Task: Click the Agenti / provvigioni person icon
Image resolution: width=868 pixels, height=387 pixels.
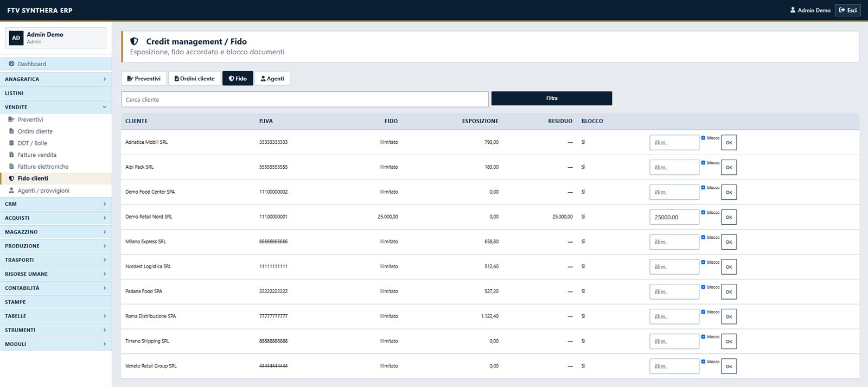Action: (x=11, y=191)
